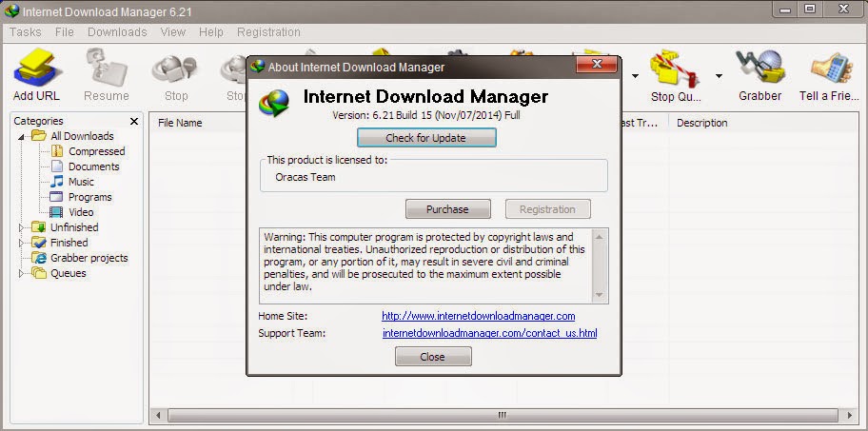Image resolution: width=868 pixels, height=431 pixels.
Task: Click the Unfinished folder icon
Action: pos(39,227)
